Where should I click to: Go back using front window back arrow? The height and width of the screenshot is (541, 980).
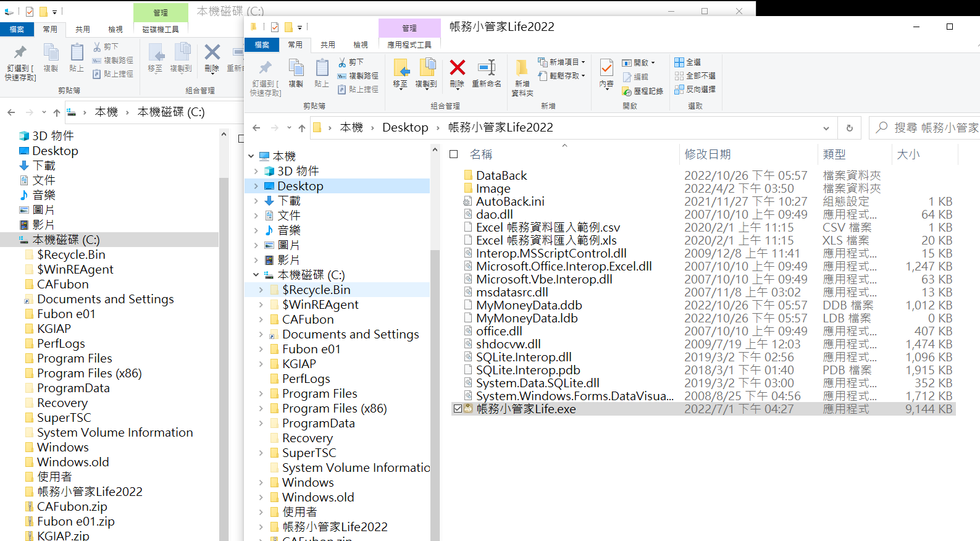click(x=257, y=128)
